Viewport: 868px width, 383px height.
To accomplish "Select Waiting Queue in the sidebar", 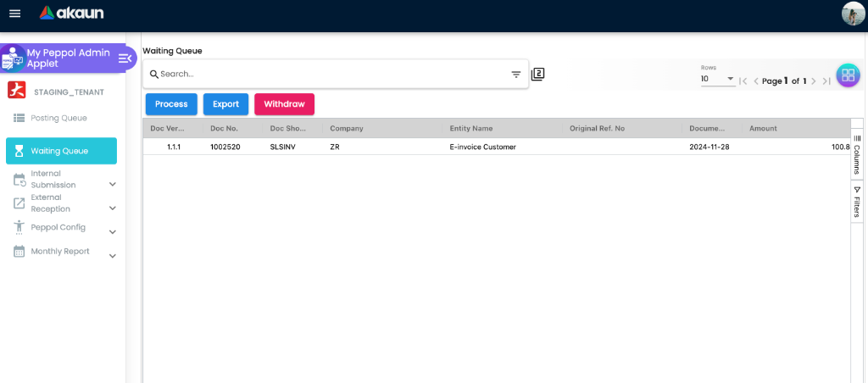I will point(61,151).
